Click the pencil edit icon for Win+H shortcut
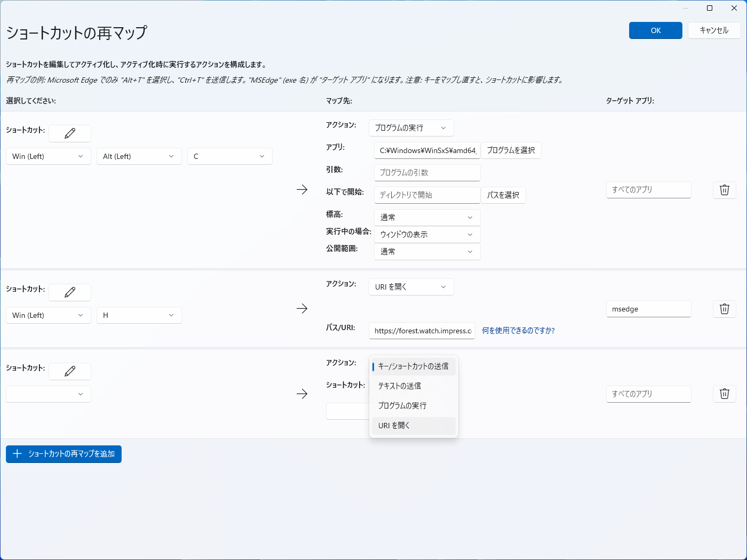 [x=70, y=292]
